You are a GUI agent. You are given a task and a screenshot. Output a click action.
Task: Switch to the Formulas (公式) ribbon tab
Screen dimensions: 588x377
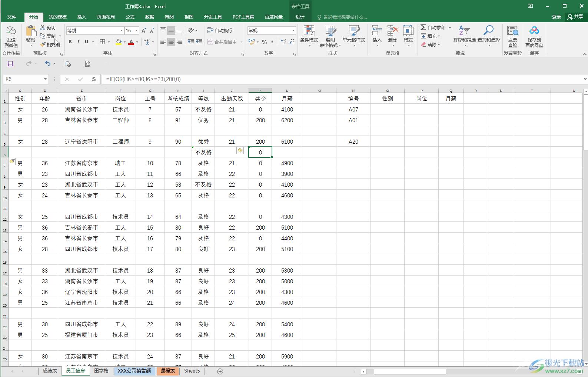coord(130,17)
